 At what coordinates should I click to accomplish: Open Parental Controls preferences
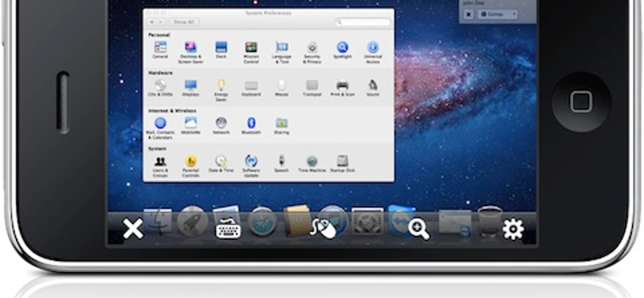click(x=191, y=166)
